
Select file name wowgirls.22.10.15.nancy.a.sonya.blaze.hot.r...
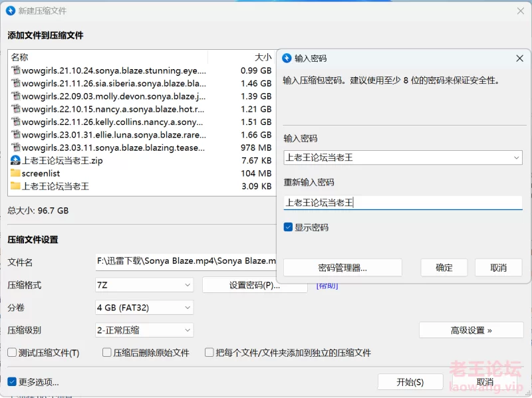[x=113, y=109]
